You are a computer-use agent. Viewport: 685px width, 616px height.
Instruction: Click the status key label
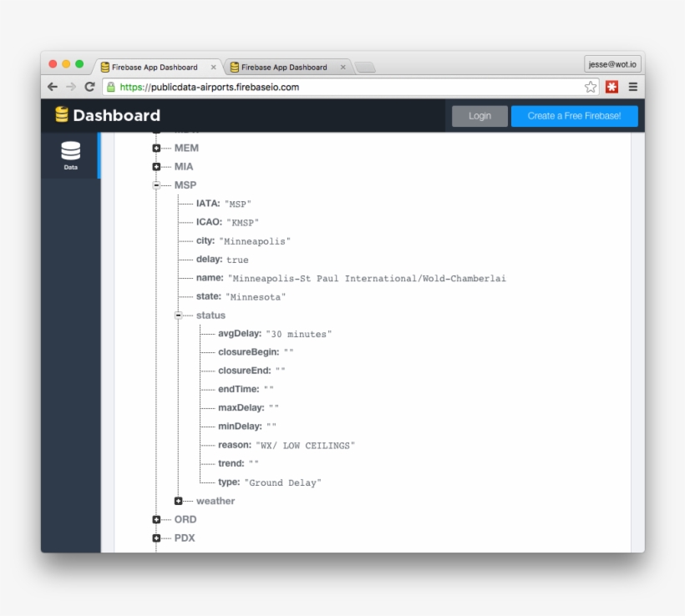point(211,316)
